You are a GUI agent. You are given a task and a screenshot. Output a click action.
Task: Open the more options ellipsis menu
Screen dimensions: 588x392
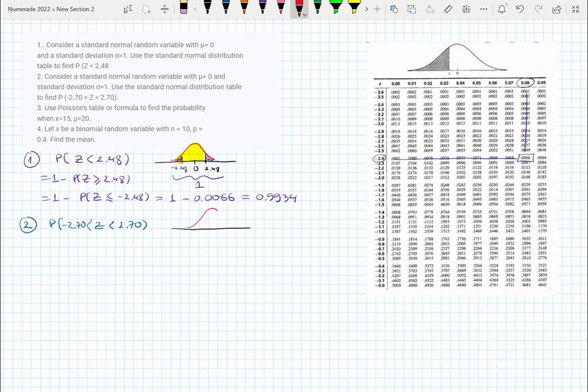[x=483, y=9]
